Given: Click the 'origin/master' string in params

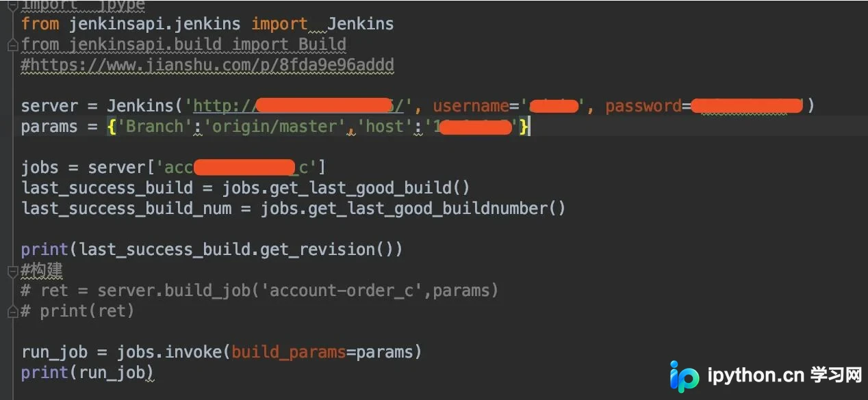Looking at the screenshot, I should tap(274, 126).
